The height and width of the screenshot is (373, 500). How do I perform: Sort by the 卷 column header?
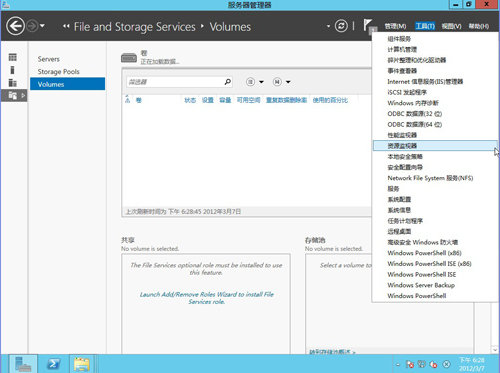pos(139,100)
